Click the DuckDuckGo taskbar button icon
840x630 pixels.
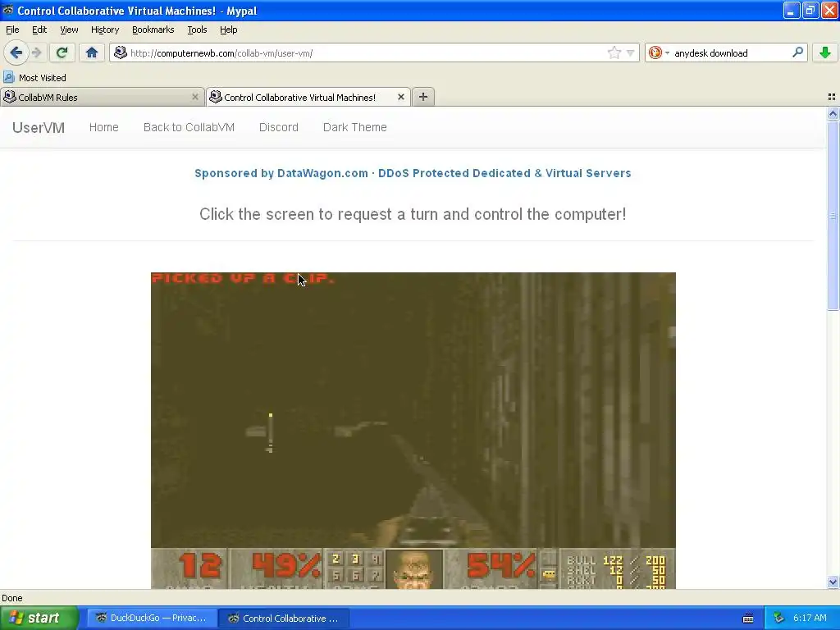tap(101, 618)
